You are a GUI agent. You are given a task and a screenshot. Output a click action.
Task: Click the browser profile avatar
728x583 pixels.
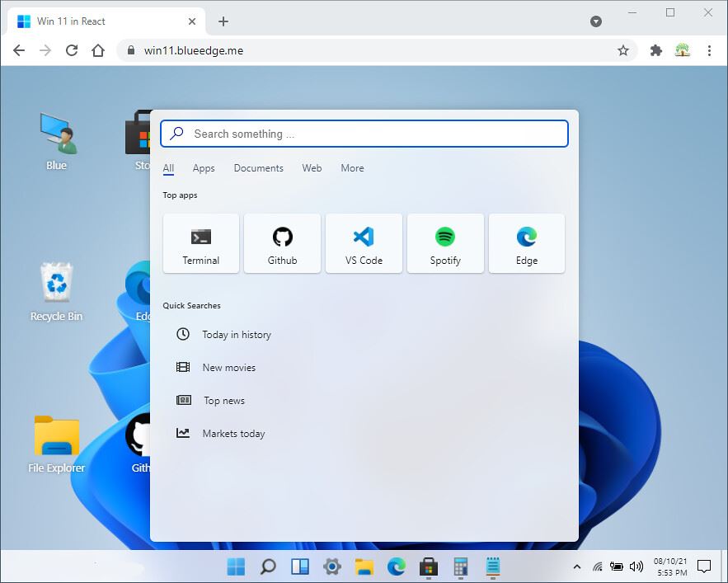coord(683,49)
